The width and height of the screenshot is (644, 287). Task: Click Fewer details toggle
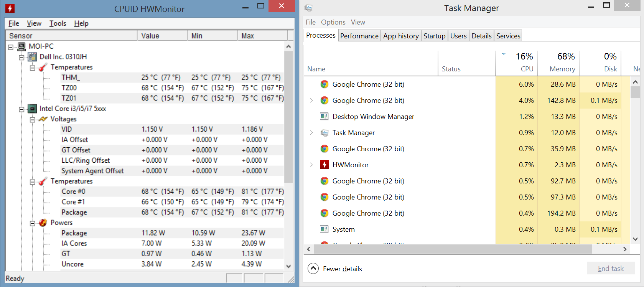[335, 269]
